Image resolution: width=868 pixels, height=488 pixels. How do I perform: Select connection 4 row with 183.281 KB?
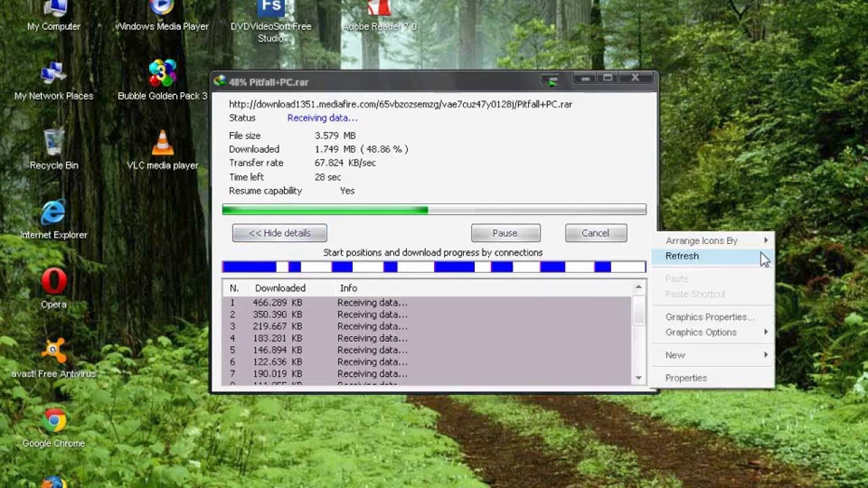(427, 338)
